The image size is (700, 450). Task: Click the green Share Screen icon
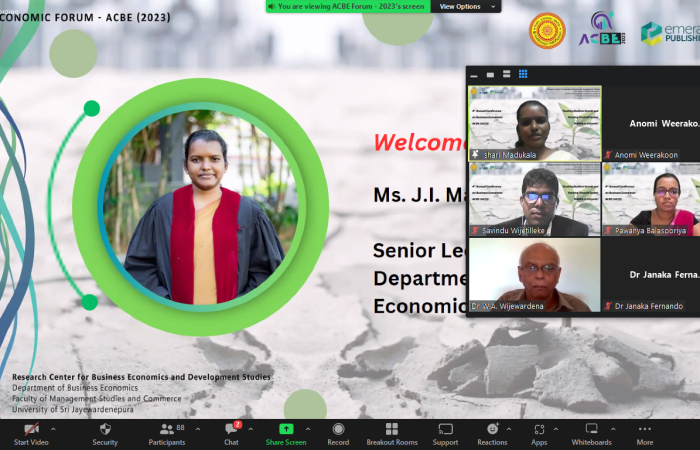(286, 429)
